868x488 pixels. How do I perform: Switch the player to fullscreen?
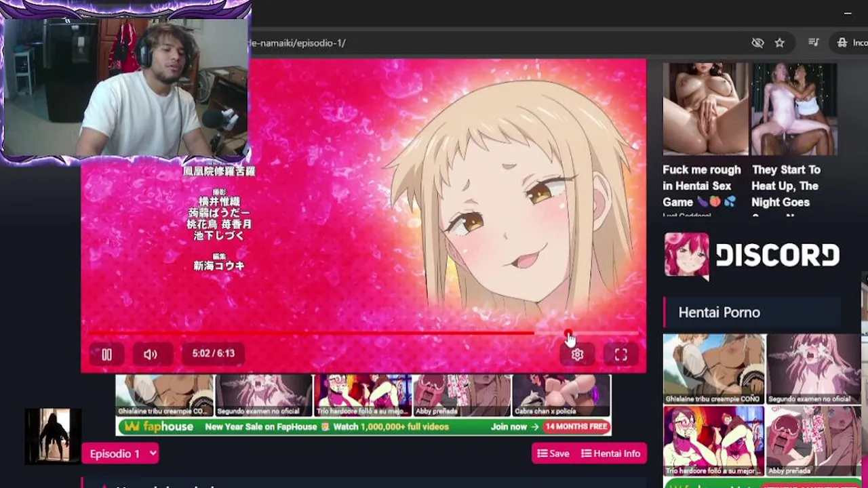click(620, 354)
